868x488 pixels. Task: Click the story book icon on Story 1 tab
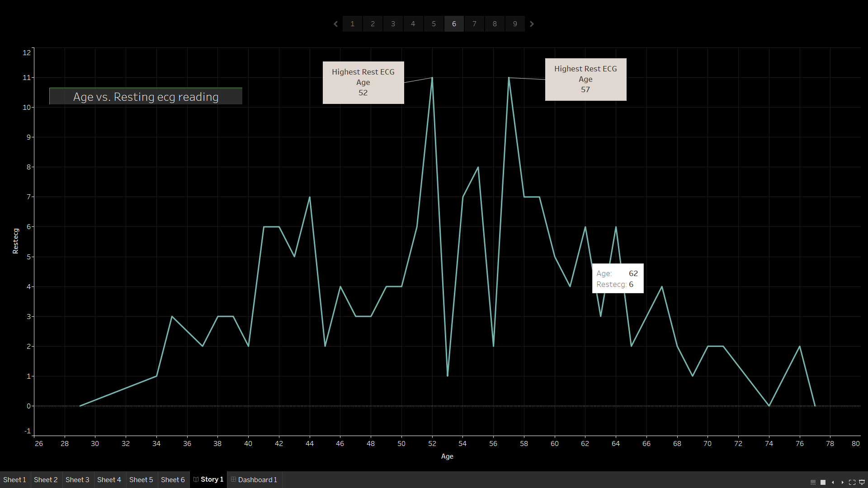[x=195, y=479]
